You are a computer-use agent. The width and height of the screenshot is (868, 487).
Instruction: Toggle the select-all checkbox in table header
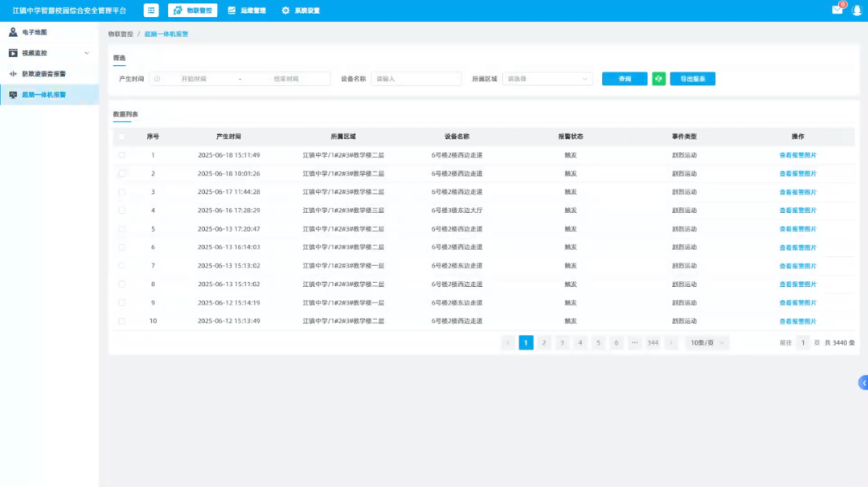click(x=121, y=137)
